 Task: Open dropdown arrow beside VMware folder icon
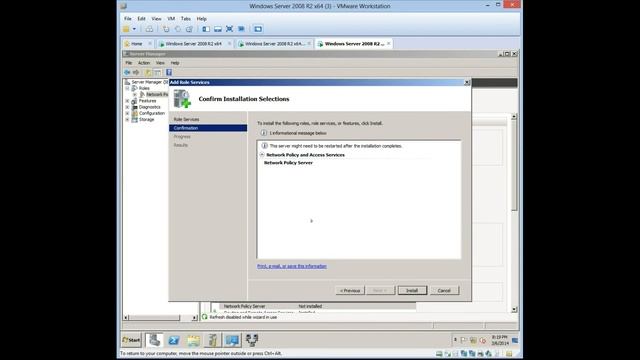pyautogui.click(x=134, y=29)
